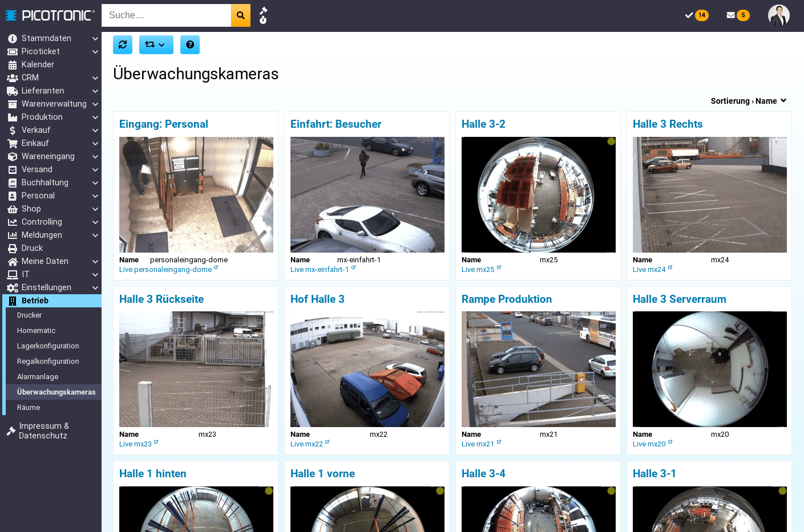Click the orange search magnifier button
This screenshot has height=532, width=804.
(x=241, y=15)
